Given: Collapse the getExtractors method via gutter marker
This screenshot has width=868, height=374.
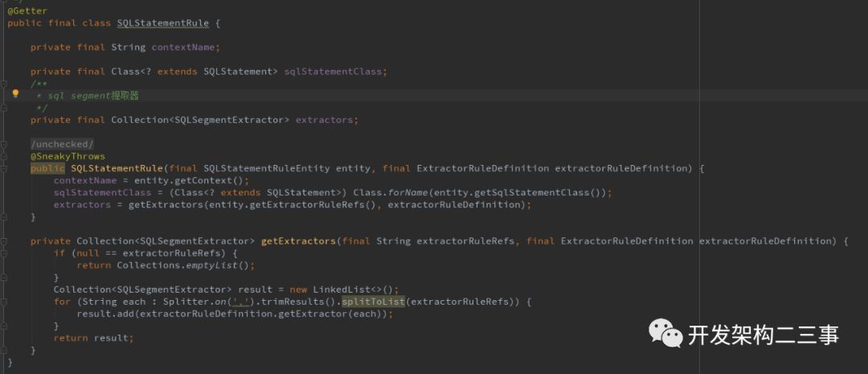Looking at the screenshot, I should point(3,241).
